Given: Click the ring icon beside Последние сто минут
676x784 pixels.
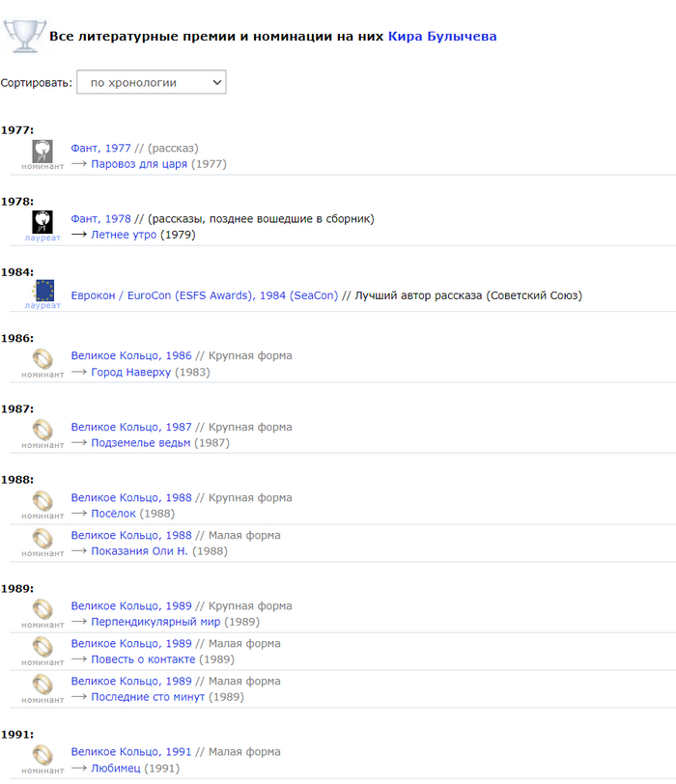Looking at the screenshot, I should [x=42, y=684].
